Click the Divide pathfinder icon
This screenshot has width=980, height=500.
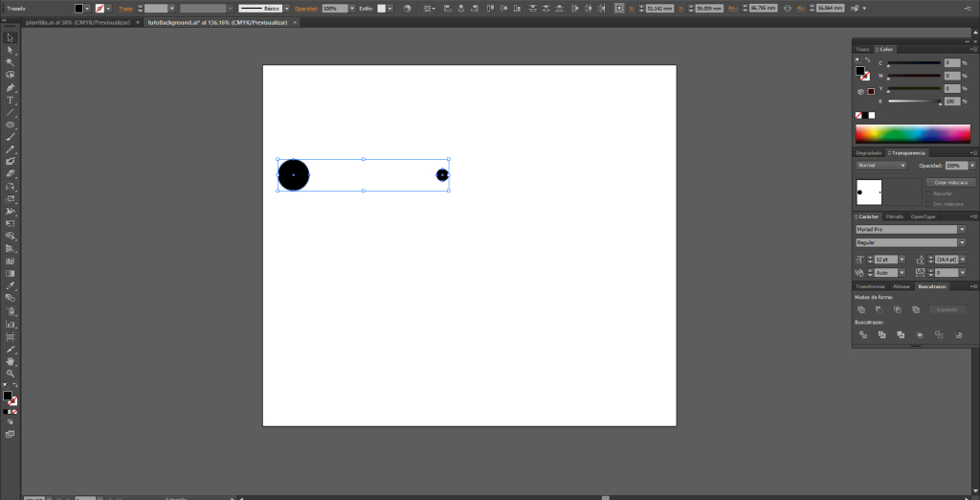pyautogui.click(x=863, y=335)
